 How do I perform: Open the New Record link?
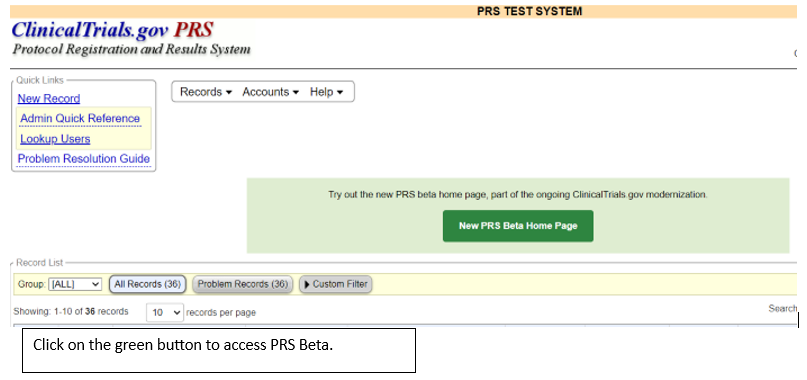(x=49, y=98)
